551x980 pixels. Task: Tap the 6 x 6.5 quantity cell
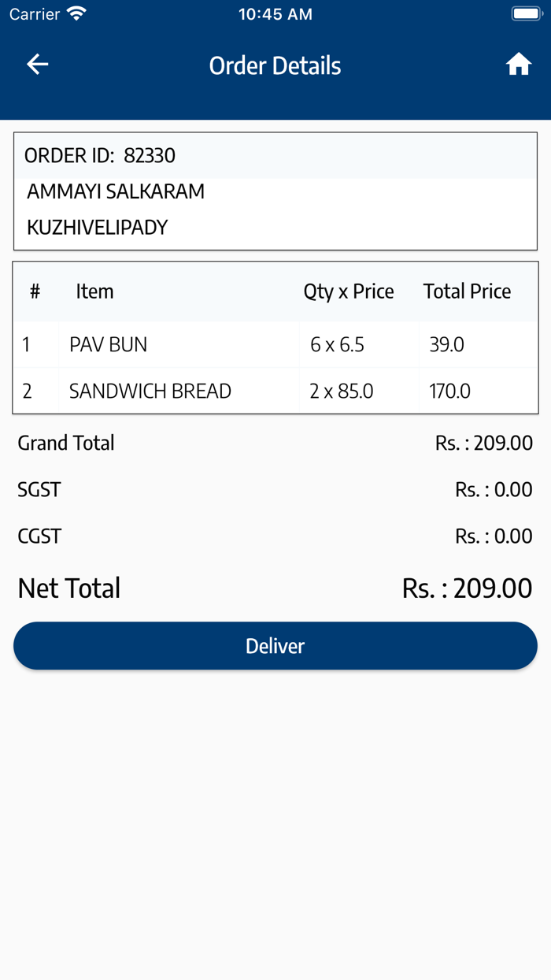pyautogui.click(x=337, y=344)
